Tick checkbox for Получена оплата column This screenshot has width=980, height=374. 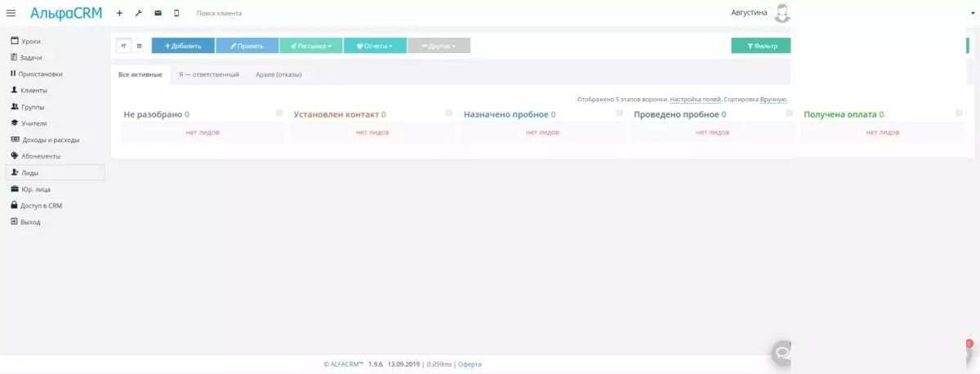pos(959,113)
